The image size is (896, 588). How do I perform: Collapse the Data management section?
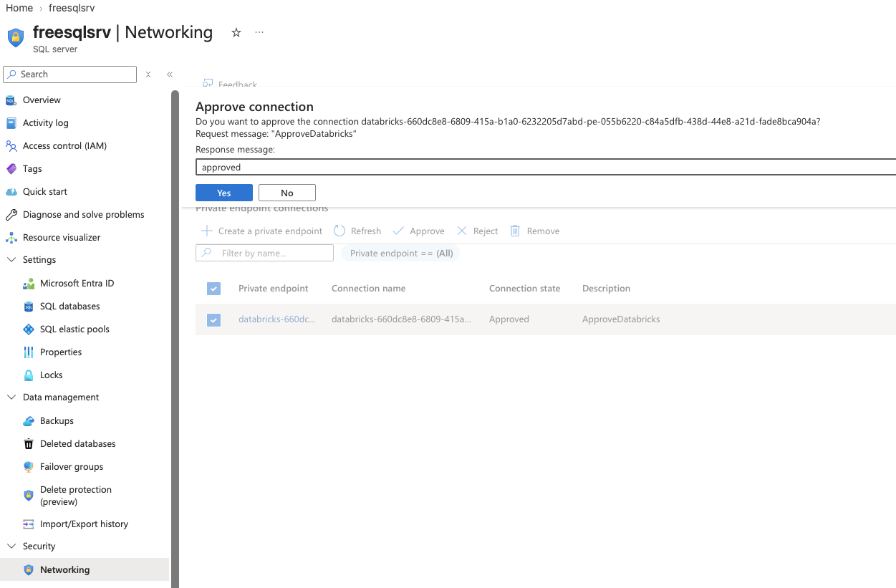tap(11, 397)
